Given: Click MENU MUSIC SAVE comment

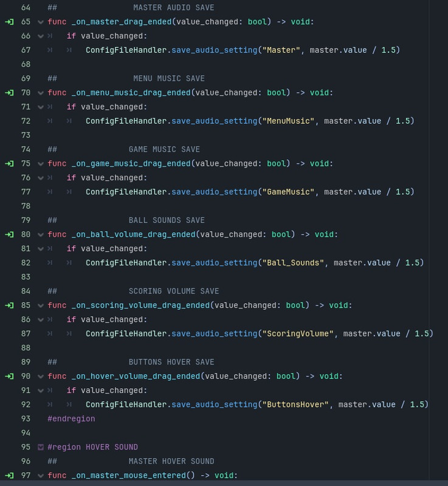Looking at the screenshot, I should [x=169, y=78].
